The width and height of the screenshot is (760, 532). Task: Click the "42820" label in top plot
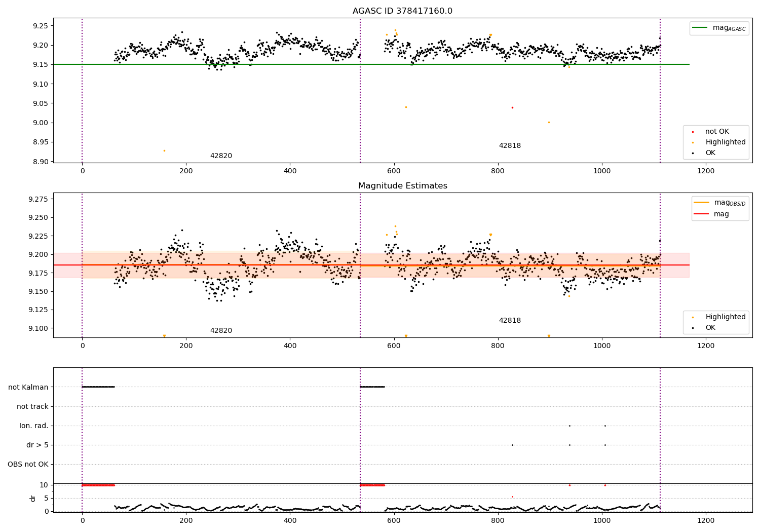click(x=221, y=156)
